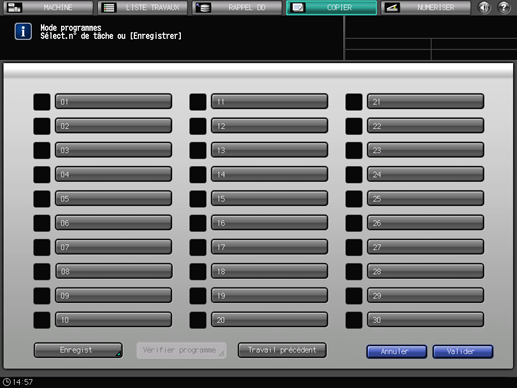
Task: Click the LISTE TRAVAUX list icon
Action: click(x=109, y=7)
